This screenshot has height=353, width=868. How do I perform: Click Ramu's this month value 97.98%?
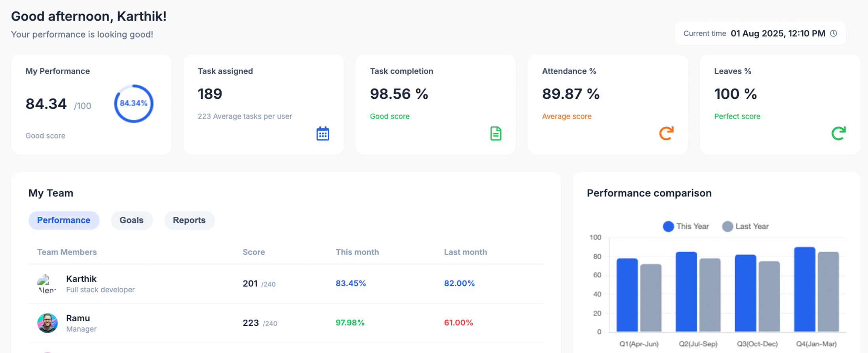(x=350, y=322)
